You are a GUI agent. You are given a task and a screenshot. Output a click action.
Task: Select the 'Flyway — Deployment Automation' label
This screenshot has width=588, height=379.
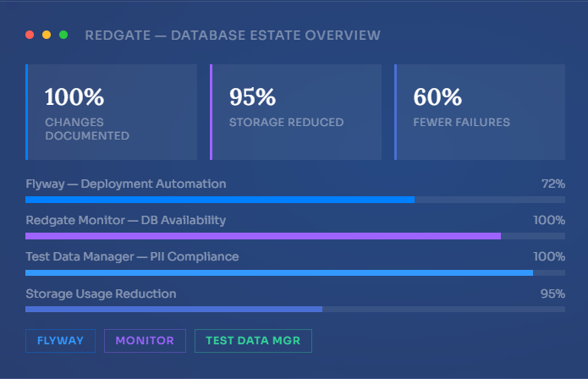pyautogui.click(x=125, y=184)
